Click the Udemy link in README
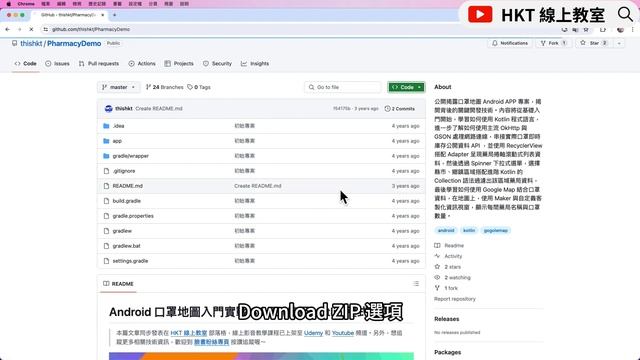The width and height of the screenshot is (640, 360). 313,333
